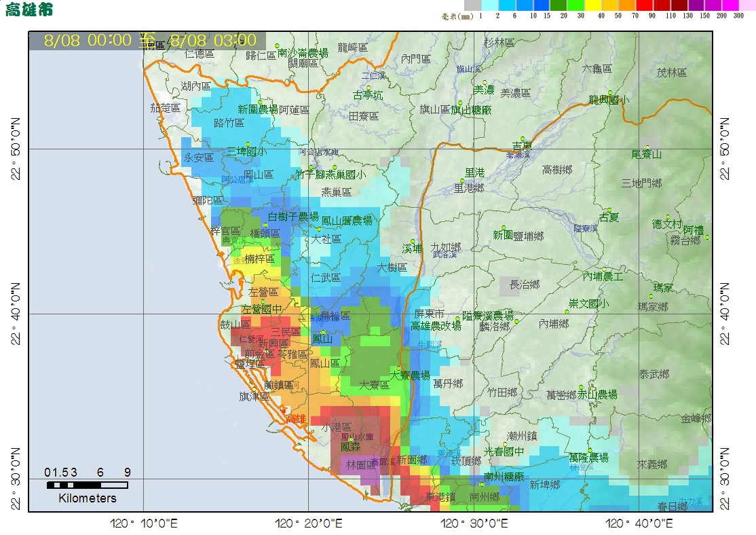Select the station marker above 南州糖廠
This screenshot has width=756, height=535.
(x=482, y=484)
